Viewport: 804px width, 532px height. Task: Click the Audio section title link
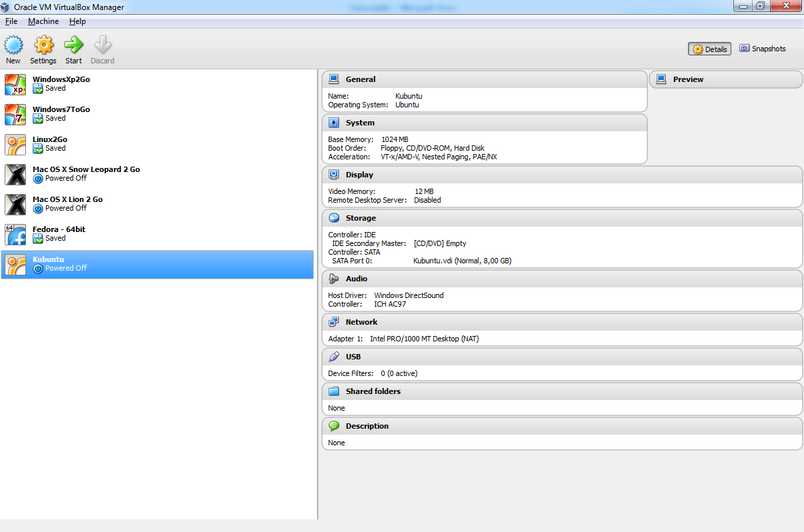click(356, 279)
